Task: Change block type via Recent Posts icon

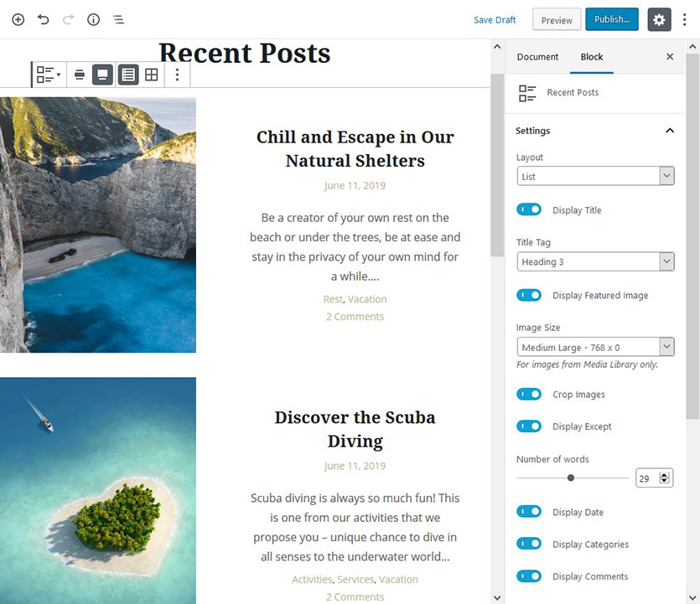Action: (49, 75)
